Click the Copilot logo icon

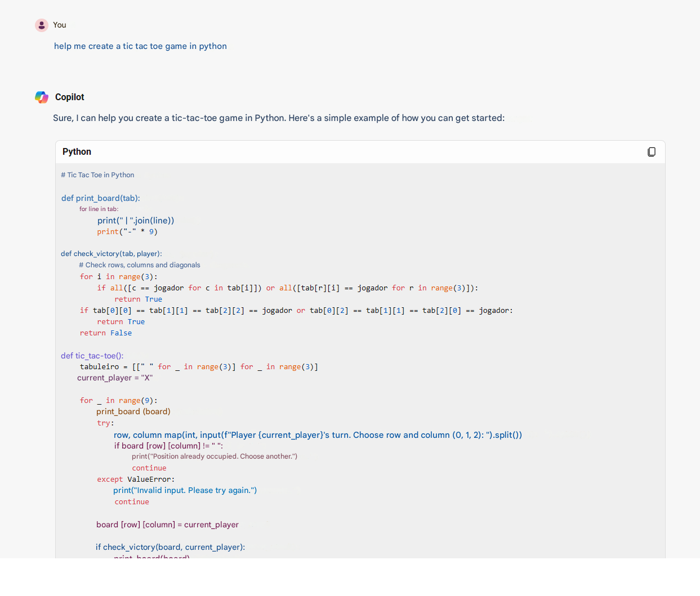pos(42,97)
